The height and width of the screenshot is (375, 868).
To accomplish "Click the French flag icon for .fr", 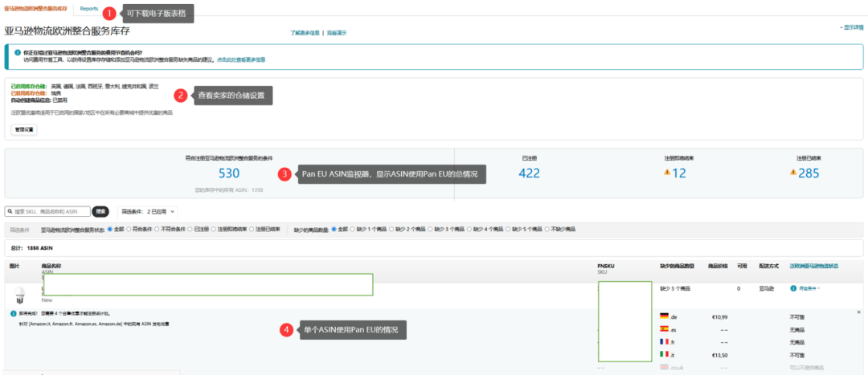I will tap(664, 341).
